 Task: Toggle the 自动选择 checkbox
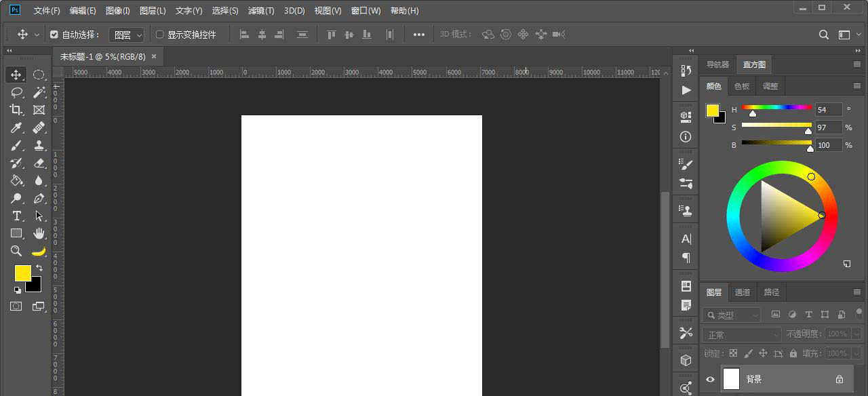click(54, 35)
